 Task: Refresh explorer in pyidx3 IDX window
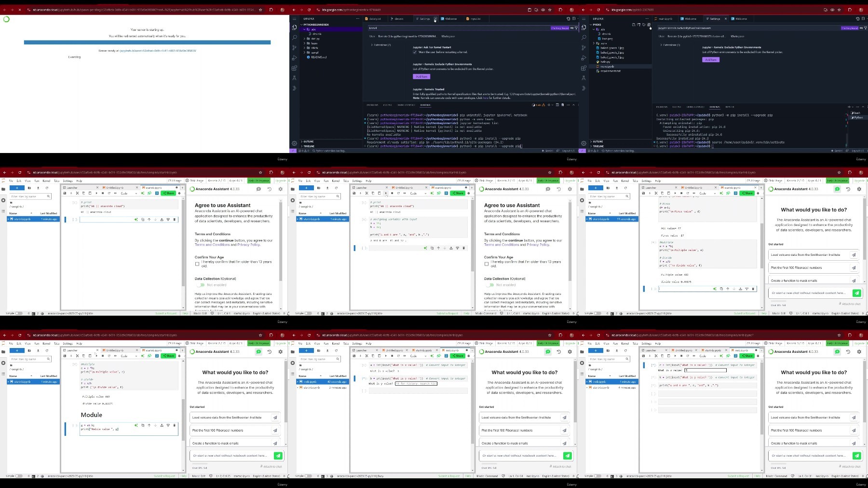click(x=644, y=25)
